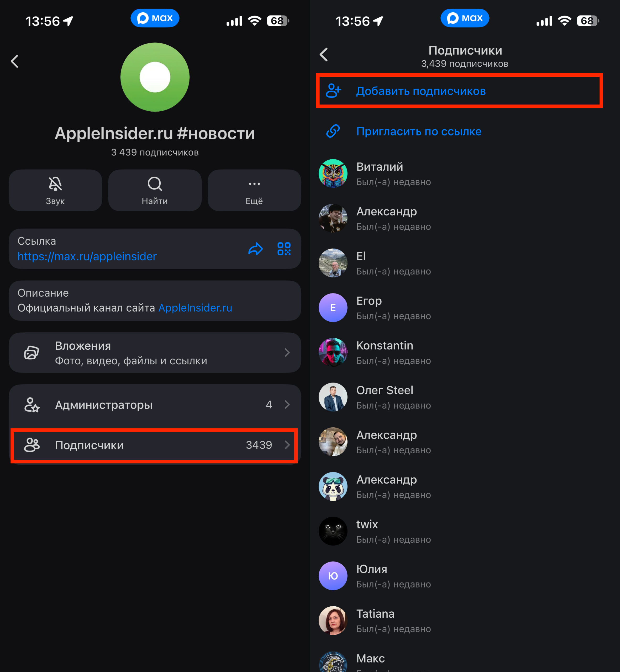Open the Администраторы menu entry

click(155, 405)
